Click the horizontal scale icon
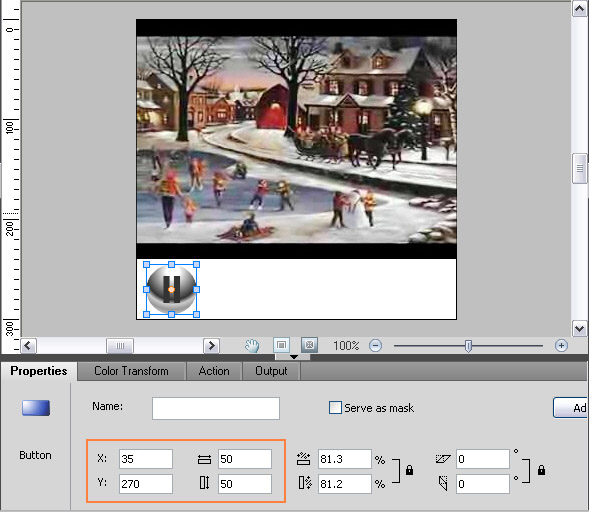Viewport: 589px width, 512px height. pyautogui.click(x=304, y=458)
